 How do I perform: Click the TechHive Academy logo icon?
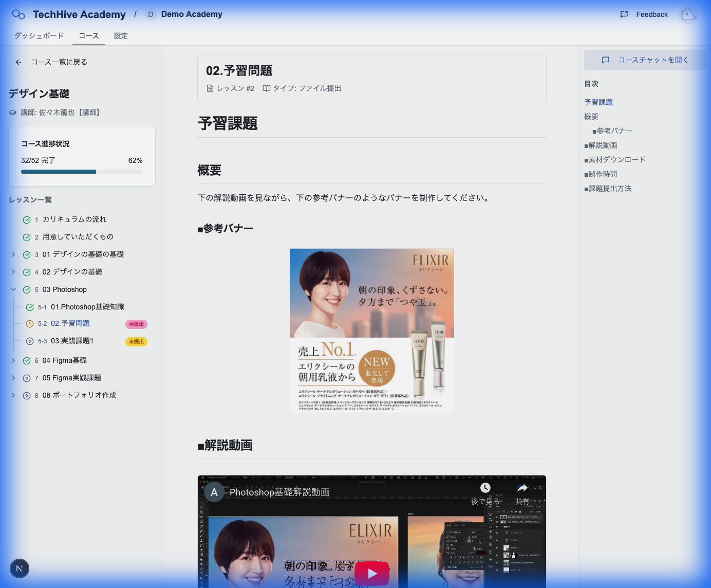click(18, 14)
